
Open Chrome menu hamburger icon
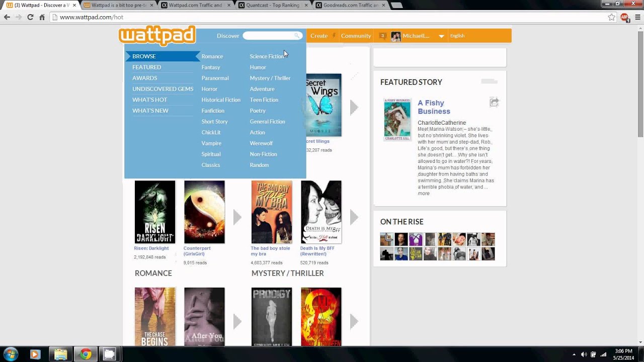click(637, 17)
